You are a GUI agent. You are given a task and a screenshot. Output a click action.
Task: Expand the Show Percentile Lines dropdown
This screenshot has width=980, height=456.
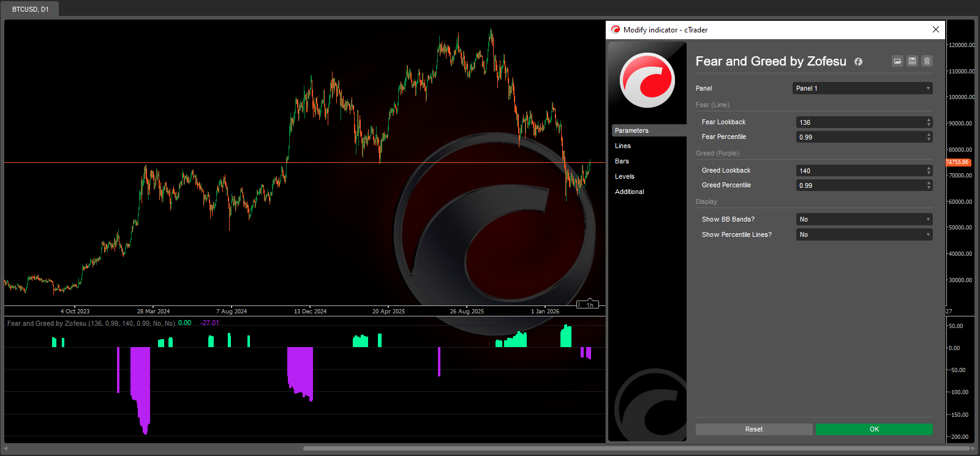(864, 234)
